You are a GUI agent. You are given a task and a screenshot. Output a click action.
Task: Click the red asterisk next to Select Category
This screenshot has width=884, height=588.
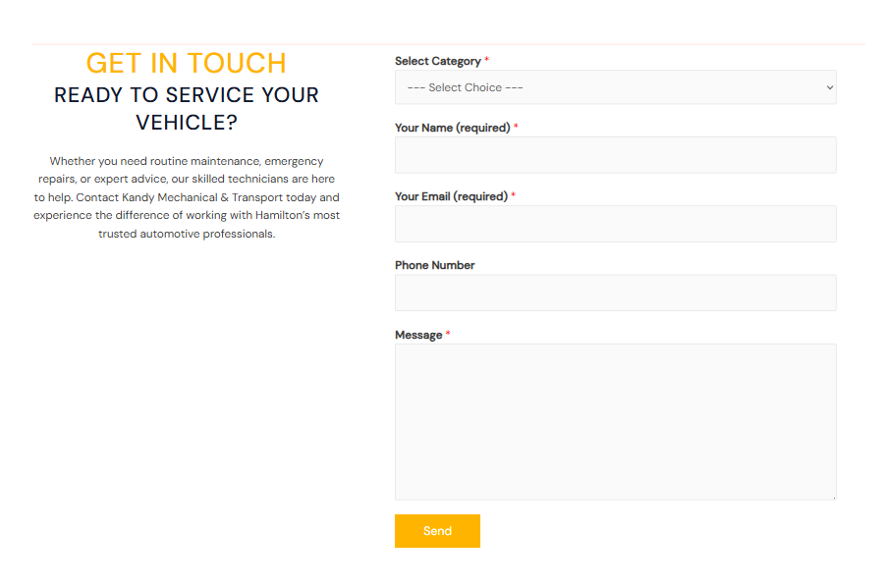487,60
